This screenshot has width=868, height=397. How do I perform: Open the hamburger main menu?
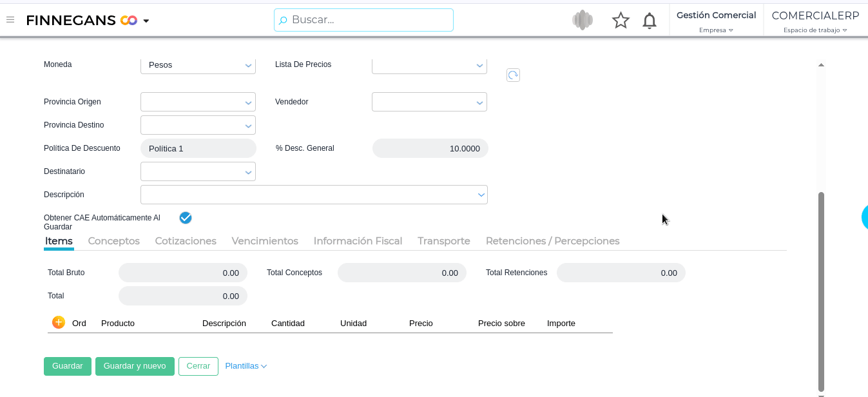coord(10,20)
